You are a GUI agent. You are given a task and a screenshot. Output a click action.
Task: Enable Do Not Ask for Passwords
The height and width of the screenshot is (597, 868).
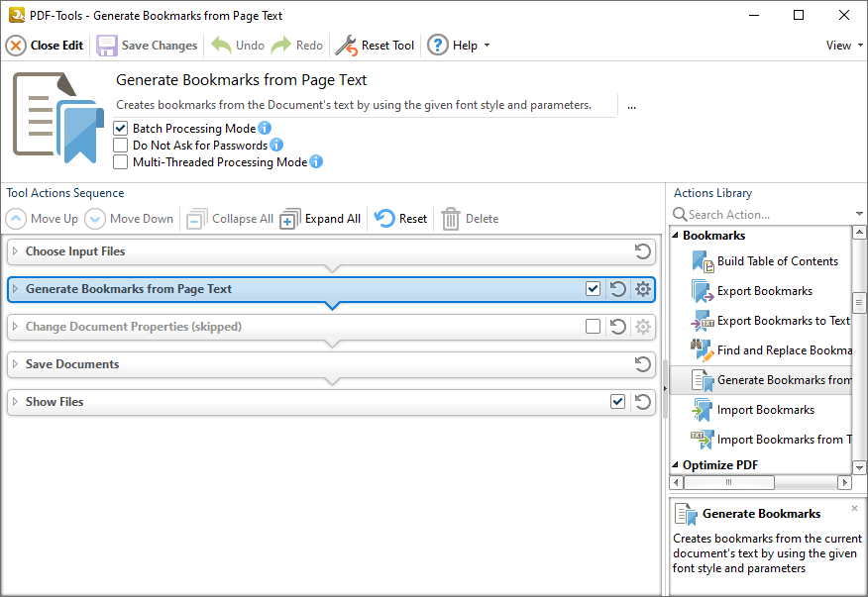tap(121, 144)
